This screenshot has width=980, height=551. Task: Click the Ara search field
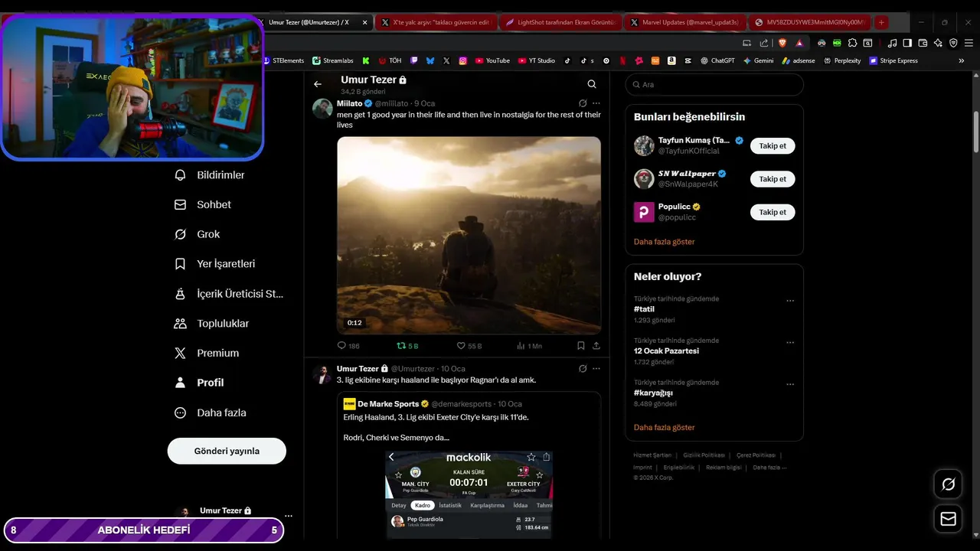coord(714,85)
